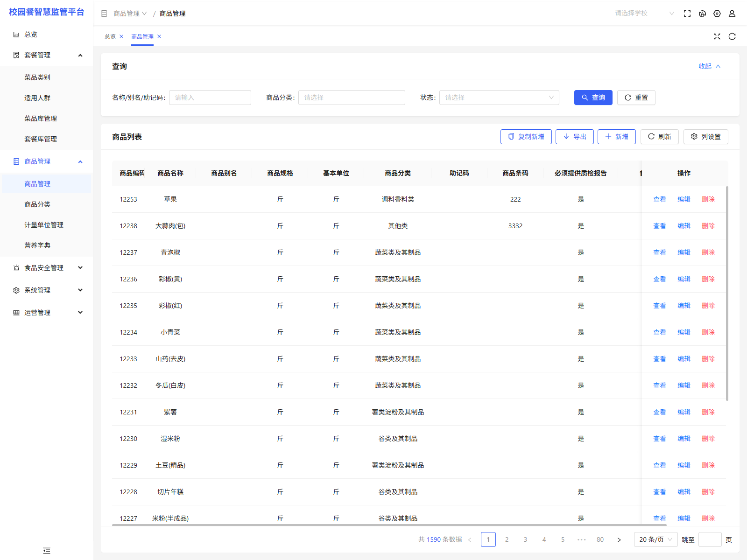Click the blue 查询 search button

593,98
